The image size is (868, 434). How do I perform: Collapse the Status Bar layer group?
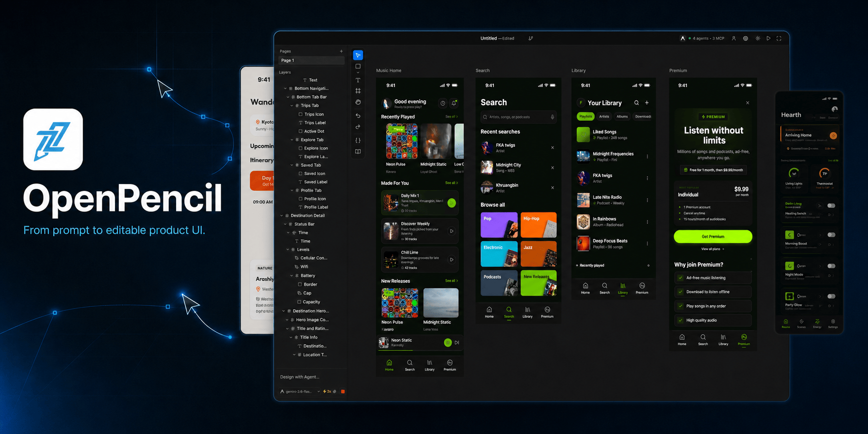[285, 225]
